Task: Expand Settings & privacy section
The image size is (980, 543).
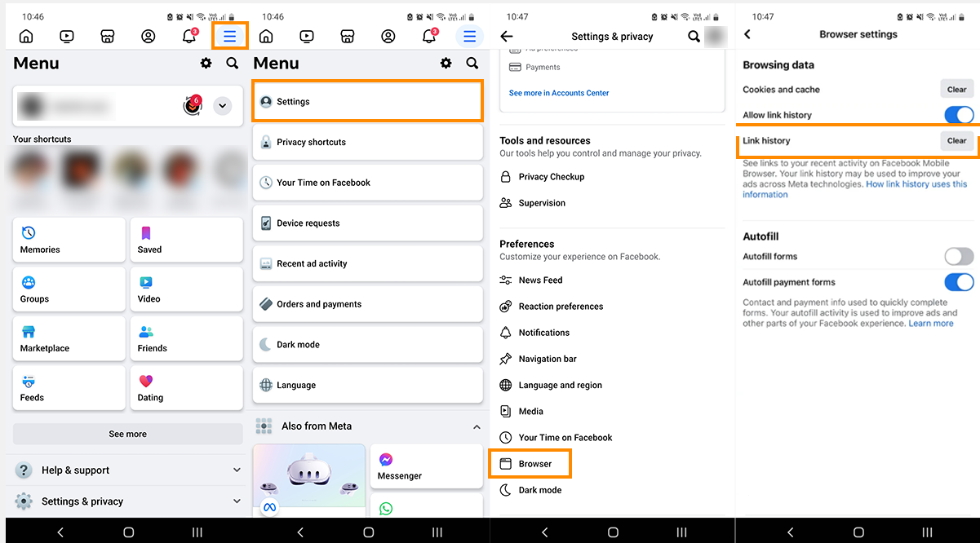Action: pyautogui.click(x=128, y=501)
